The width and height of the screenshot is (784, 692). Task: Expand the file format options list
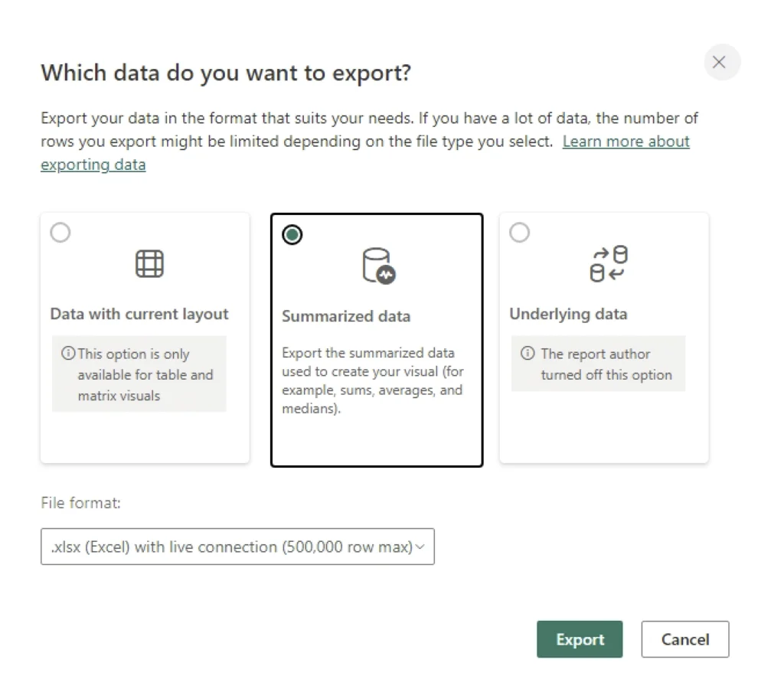point(237,546)
